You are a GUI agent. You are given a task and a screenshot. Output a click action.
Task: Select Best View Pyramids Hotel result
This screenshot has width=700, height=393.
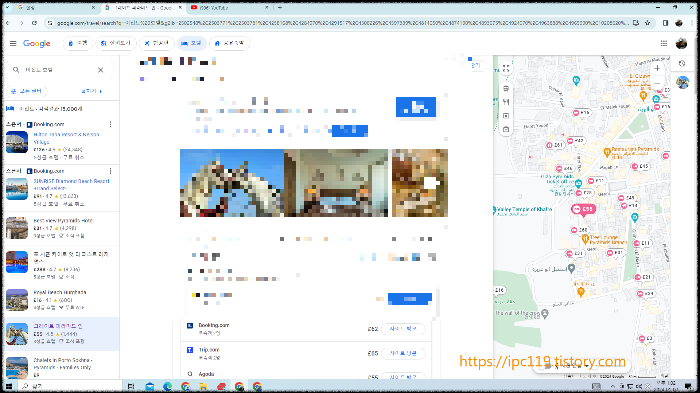pos(64,221)
